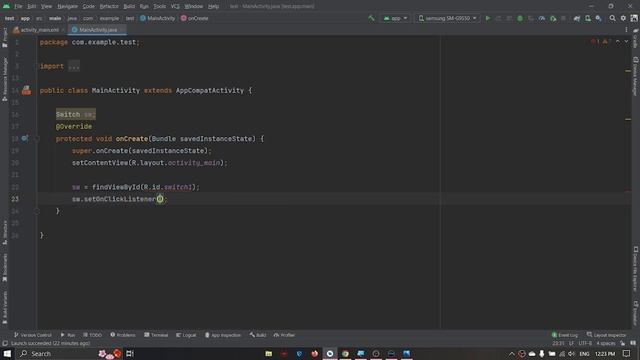Open the VCS menu
This screenshot has height=360, width=640.
click(x=175, y=7)
